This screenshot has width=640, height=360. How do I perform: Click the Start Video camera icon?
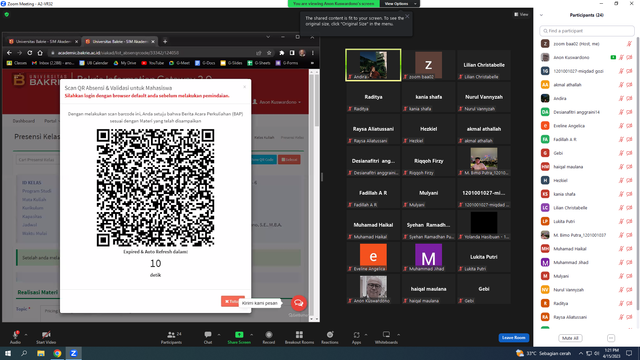[46, 335]
